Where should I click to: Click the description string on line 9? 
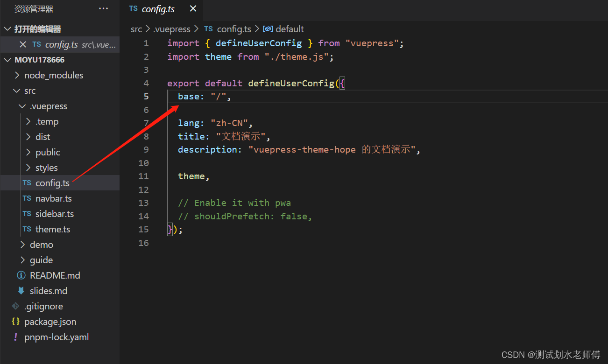332,150
